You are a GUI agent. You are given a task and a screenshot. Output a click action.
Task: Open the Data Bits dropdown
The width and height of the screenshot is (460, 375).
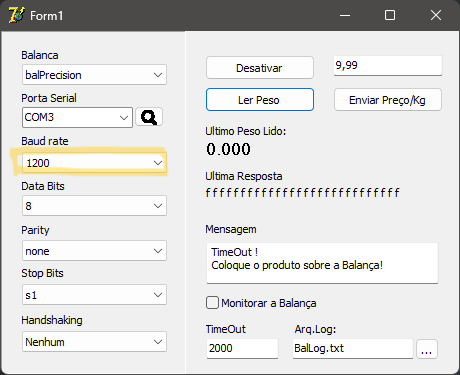94,206
